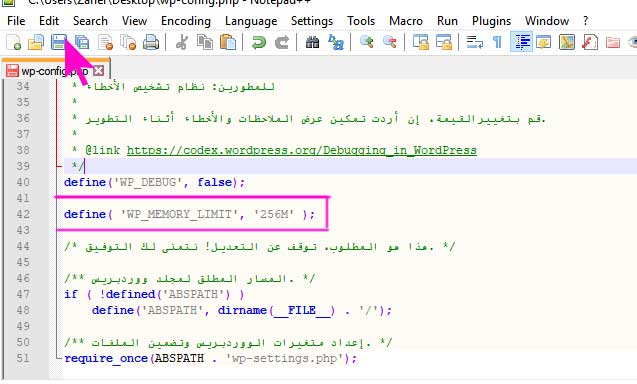
Task: Click the Save All toolbar icon
Action: point(82,42)
